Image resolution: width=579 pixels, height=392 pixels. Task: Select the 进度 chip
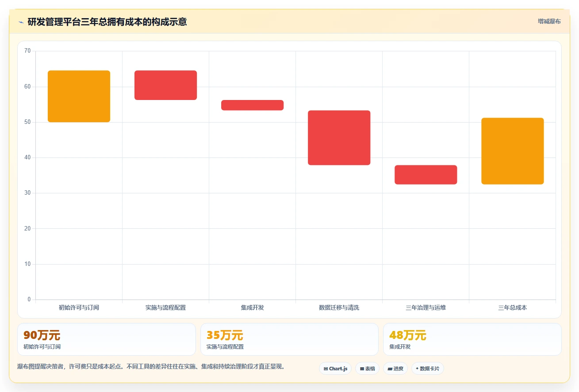(x=395, y=369)
